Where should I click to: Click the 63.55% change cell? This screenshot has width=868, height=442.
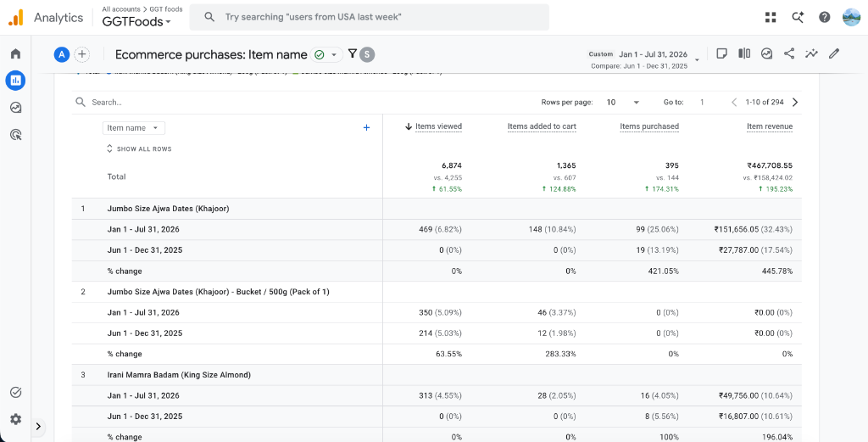click(448, 354)
